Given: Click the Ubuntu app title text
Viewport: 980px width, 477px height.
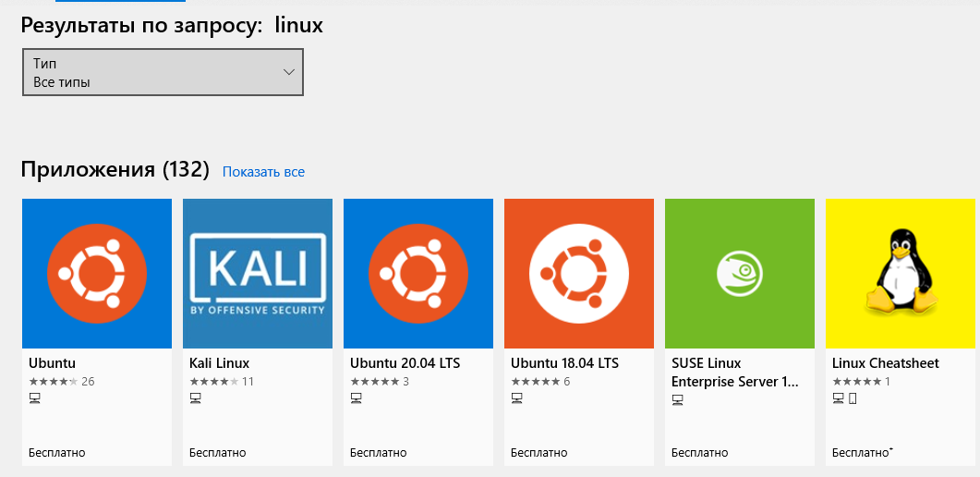Looking at the screenshot, I should coord(52,363).
